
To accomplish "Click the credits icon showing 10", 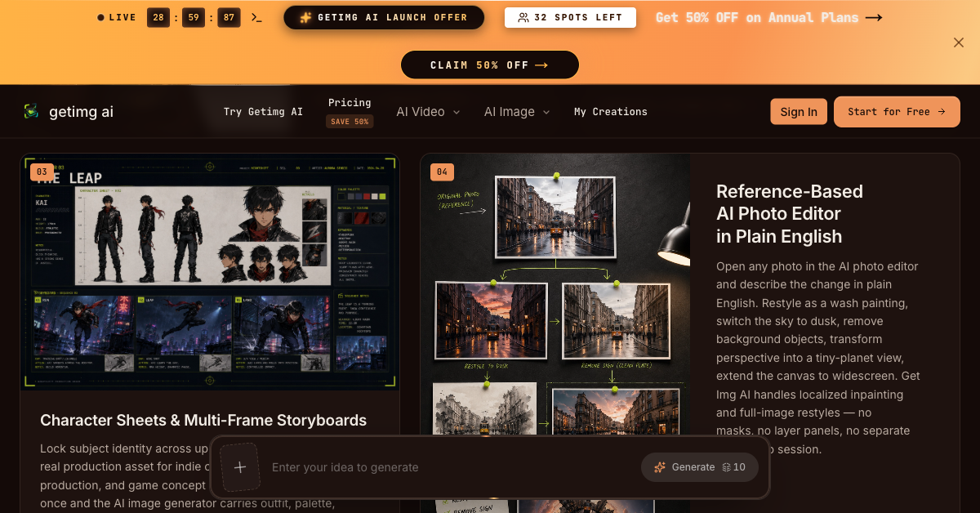I will pos(727,467).
